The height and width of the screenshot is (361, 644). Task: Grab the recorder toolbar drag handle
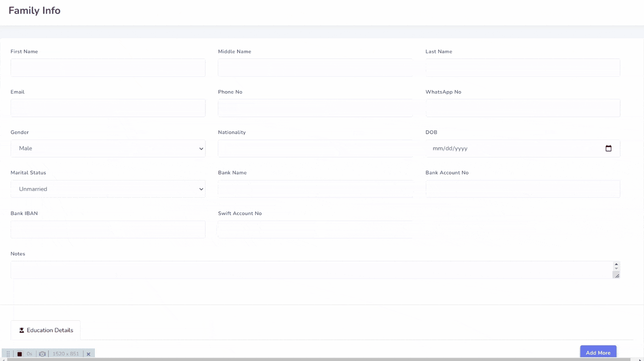pos(8,354)
